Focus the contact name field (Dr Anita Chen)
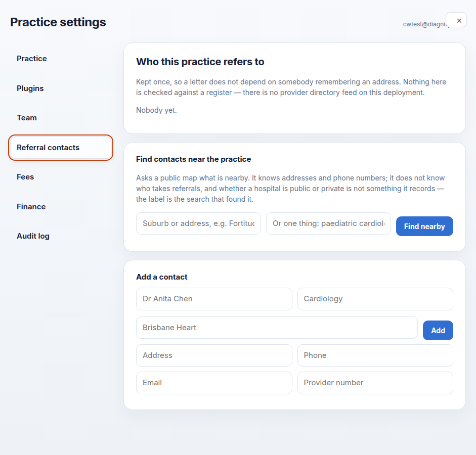The height and width of the screenshot is (455, 476). 214,299
